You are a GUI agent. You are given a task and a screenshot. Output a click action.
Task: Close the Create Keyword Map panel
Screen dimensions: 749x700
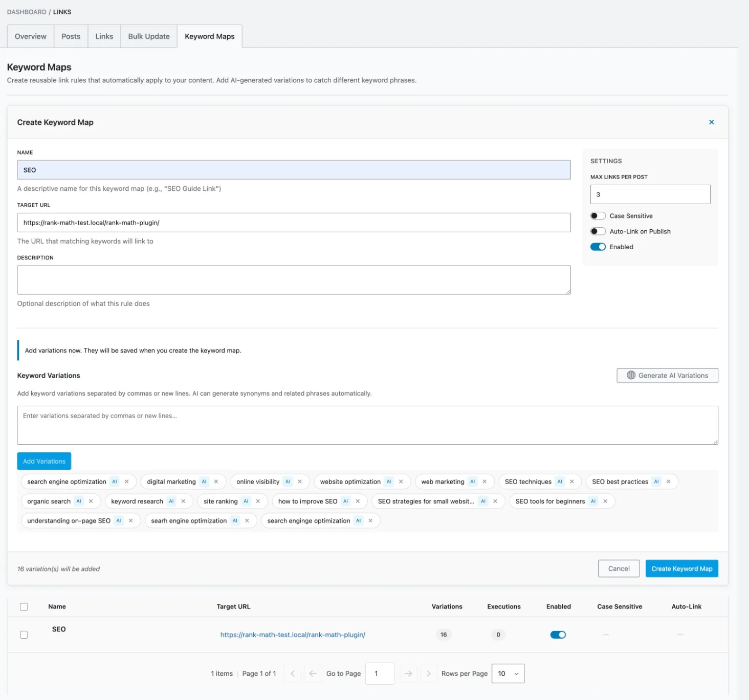(711, 122)
